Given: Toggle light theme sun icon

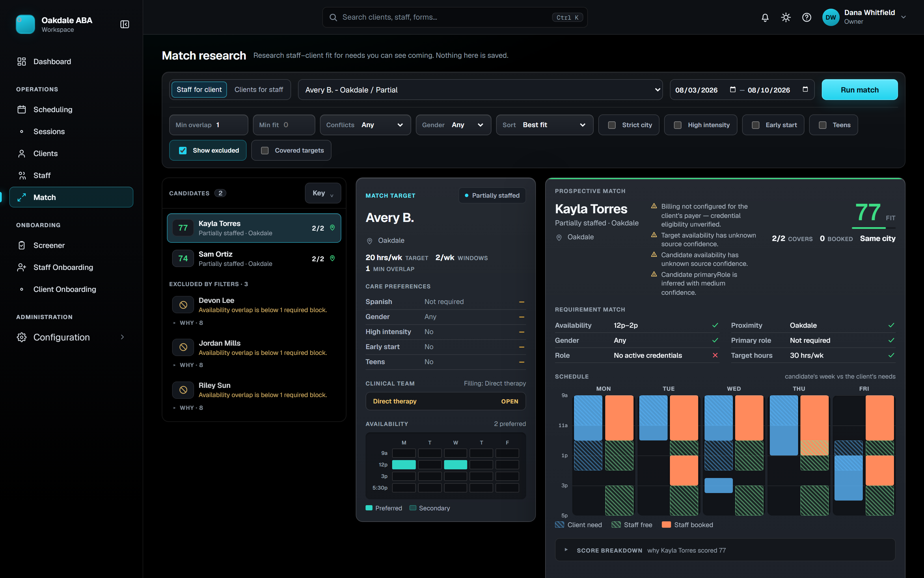Looking at the screenshot, I should (786, 17).
